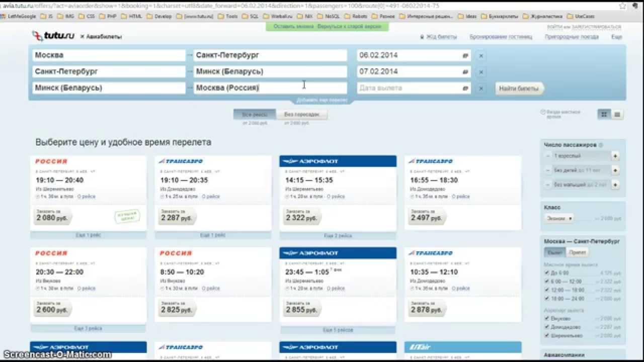Expand Ещё 1 рейс under 2 080 руб. card
The image size is (644, 362).
[88, 235]
